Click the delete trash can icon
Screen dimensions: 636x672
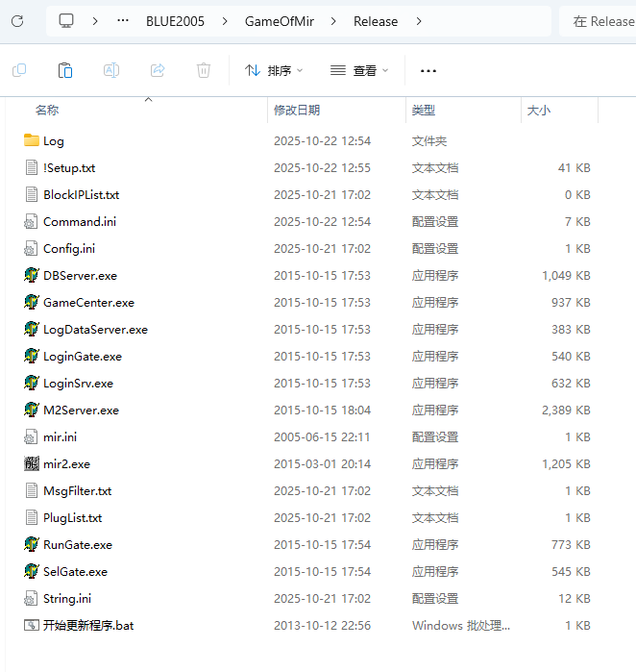pyautogui.click(x=204, y=70)
